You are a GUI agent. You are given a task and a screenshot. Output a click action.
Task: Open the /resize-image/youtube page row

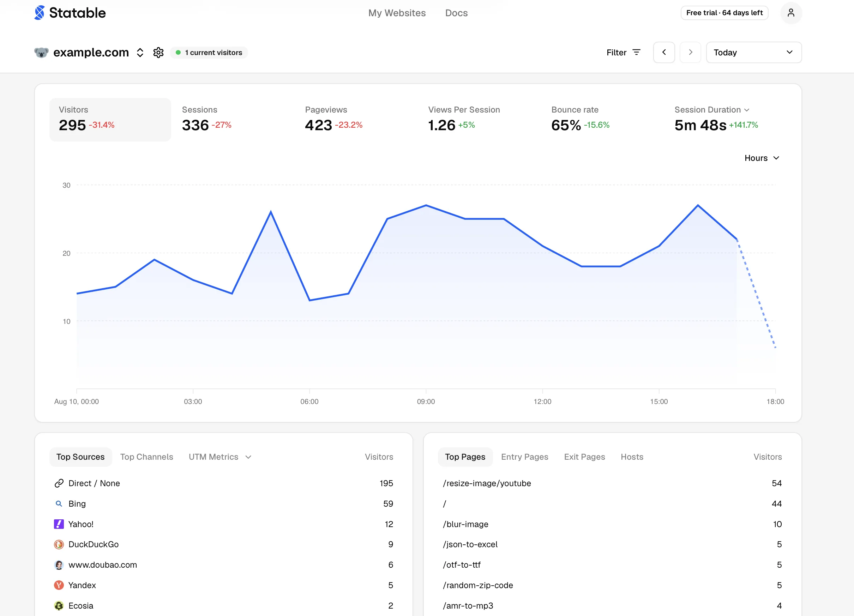[x=612, y=483]
